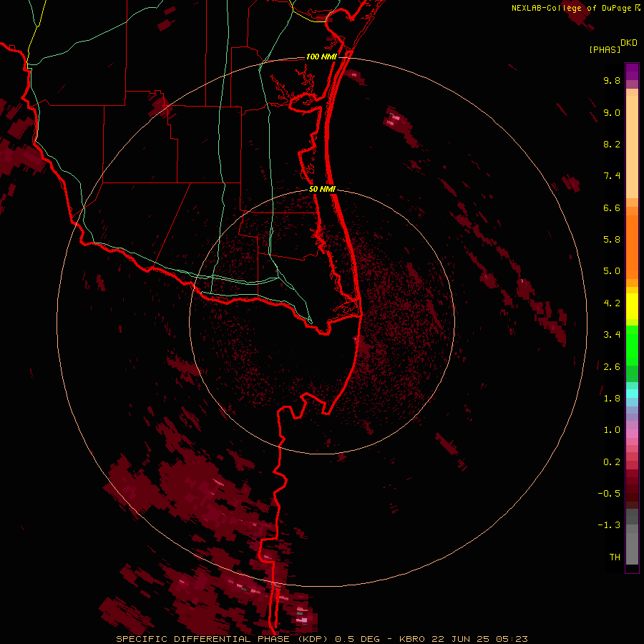Click the "05:23" time in the caption

pos(512,639)
